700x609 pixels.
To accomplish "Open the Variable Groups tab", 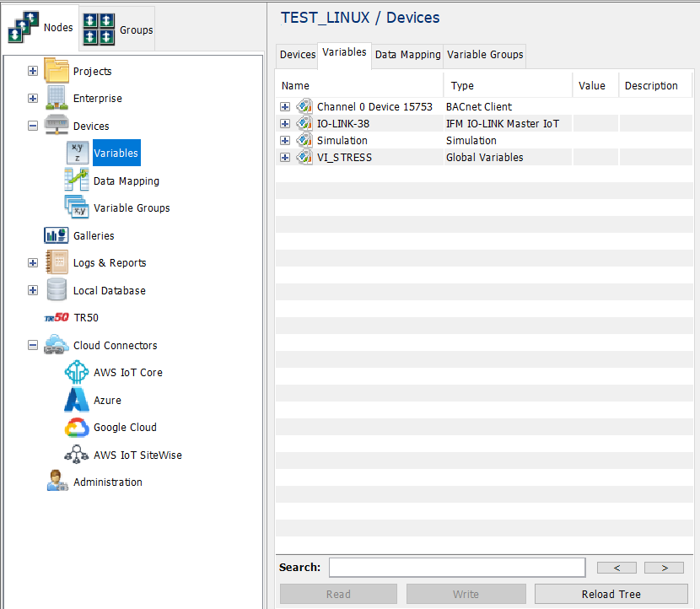I will pos(485,54).
